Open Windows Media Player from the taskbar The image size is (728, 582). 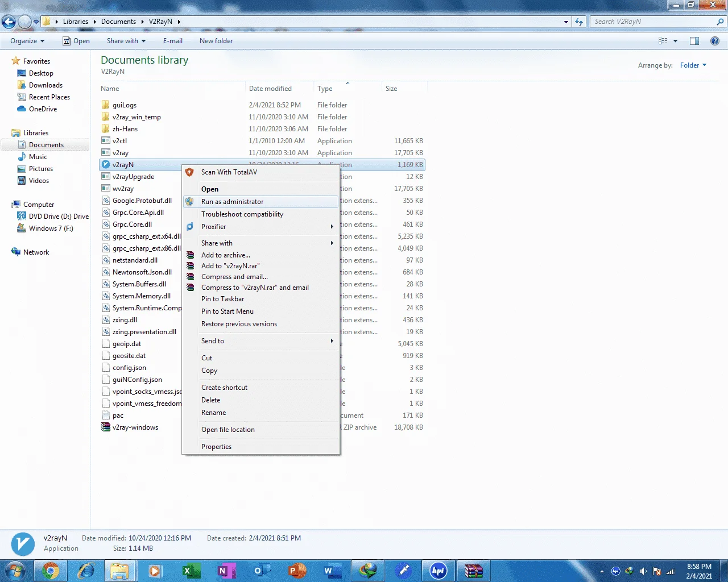click(155, 571)
